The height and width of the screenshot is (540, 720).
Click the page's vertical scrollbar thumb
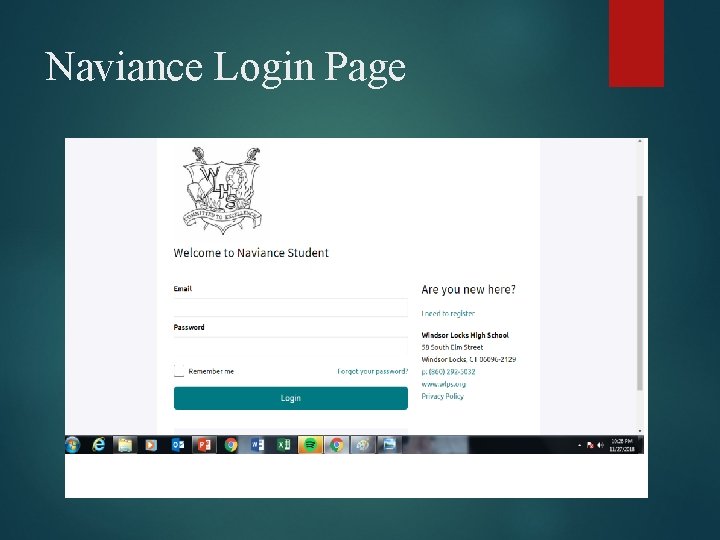pos(640,293)
